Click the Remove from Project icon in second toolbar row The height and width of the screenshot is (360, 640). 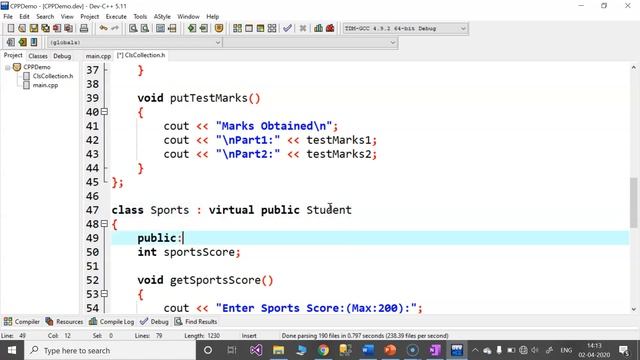[x=22, y=42]
